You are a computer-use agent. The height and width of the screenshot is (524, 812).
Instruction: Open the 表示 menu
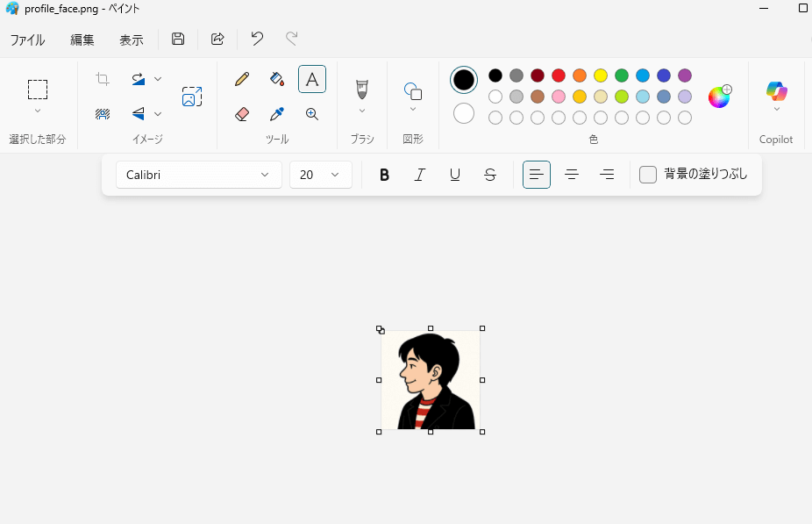tap(132, 39)
